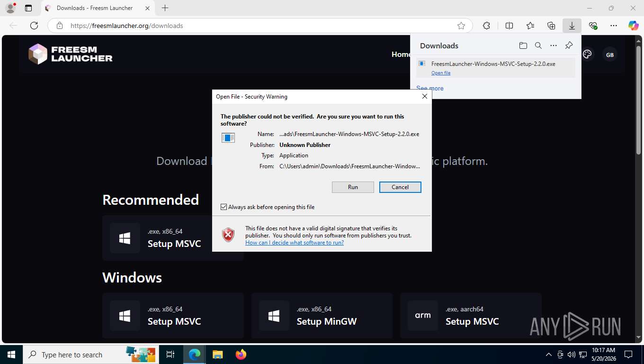Search downloads with magnifier icon
This screenshot has width=644, height=364.
coord(538,45)
